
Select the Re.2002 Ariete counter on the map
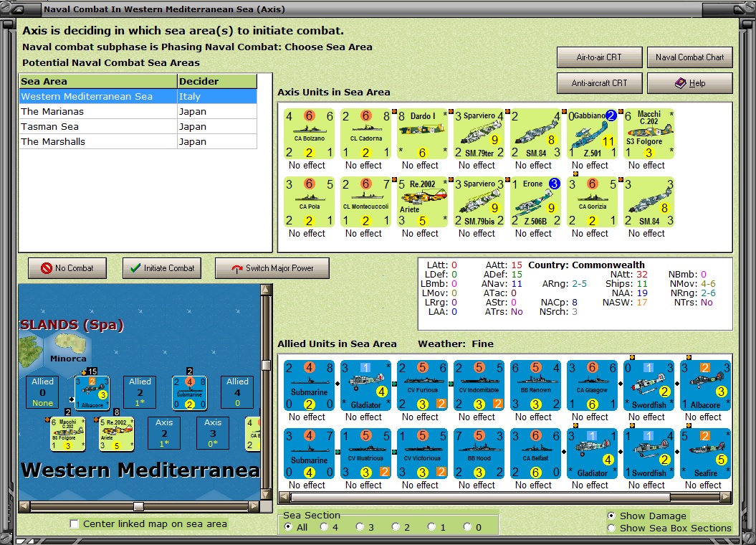(116, 434)
